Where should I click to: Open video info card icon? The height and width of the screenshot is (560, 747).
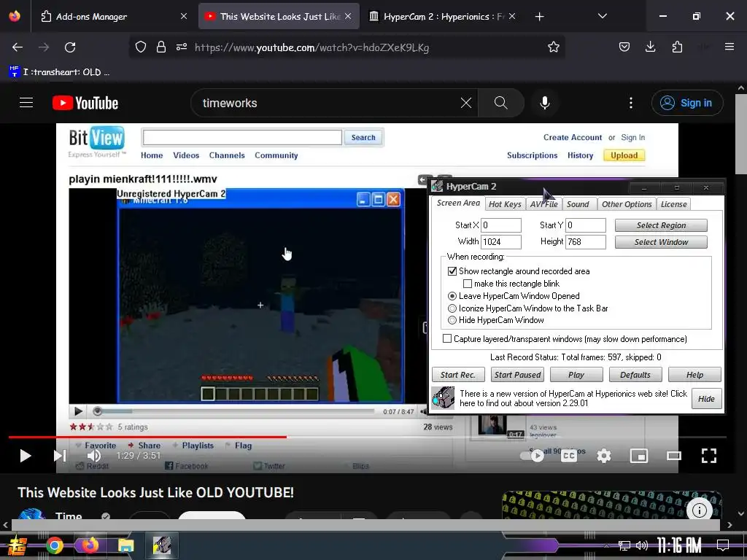pos(699,510)
